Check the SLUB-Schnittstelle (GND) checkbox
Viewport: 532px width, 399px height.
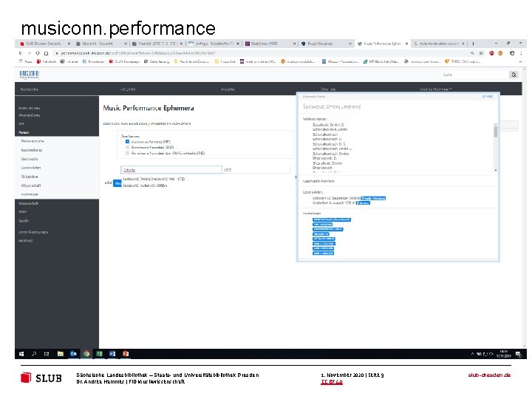[128, 154]
